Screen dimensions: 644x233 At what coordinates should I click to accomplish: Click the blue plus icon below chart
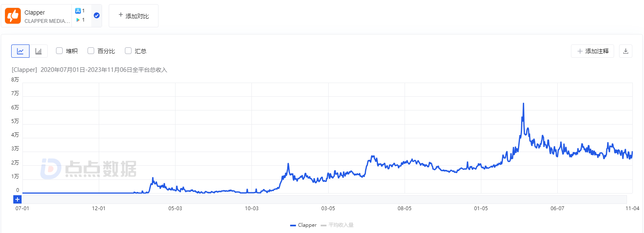point(17,199)
